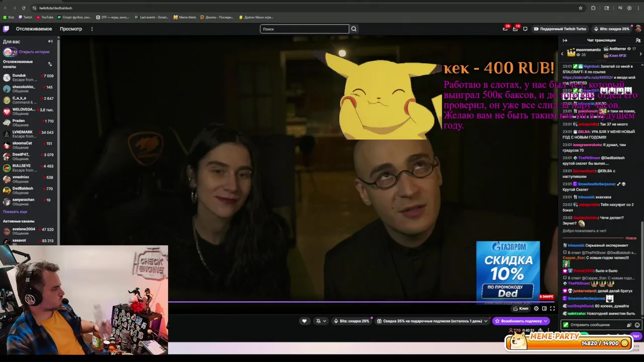
Task: Open LVNDMARK channel in sidebar
Action: click(28, 134)
